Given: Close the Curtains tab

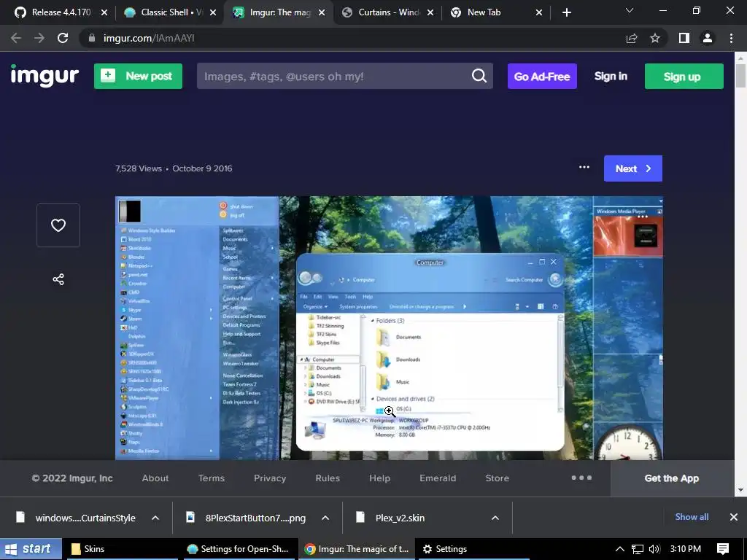Looking at the screenshot, I should point(430,12).
